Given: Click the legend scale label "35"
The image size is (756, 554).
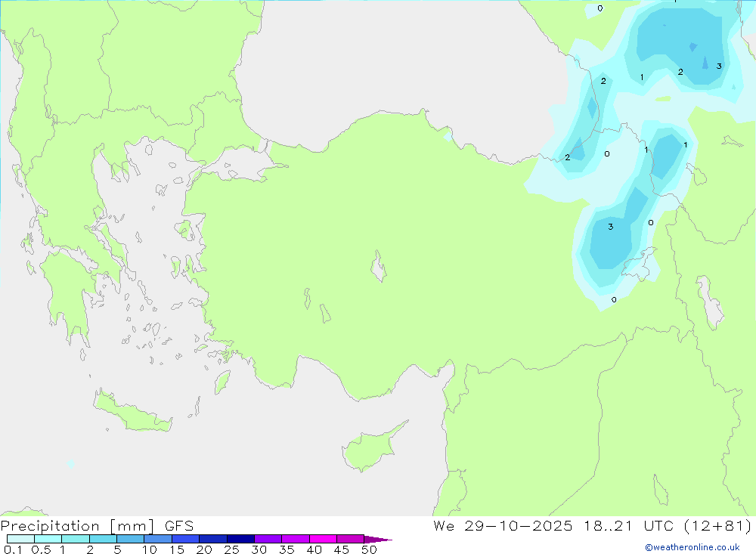Looking at the screenshot, I should pyautogui.click(x=287, y=549).
